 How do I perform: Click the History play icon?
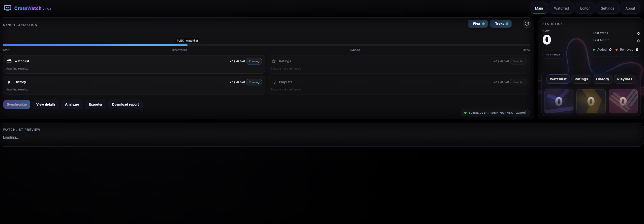(9, 82)
